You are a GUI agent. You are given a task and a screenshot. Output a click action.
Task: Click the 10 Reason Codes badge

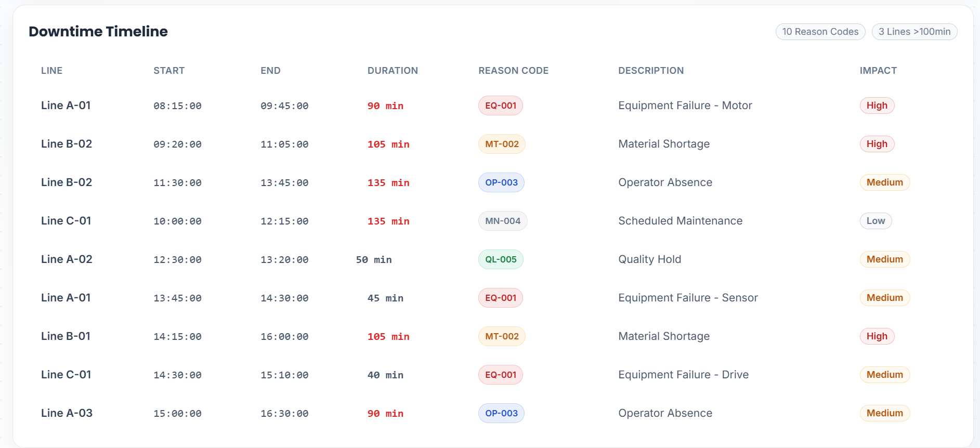pyautogui.click(x=820, y=32)
